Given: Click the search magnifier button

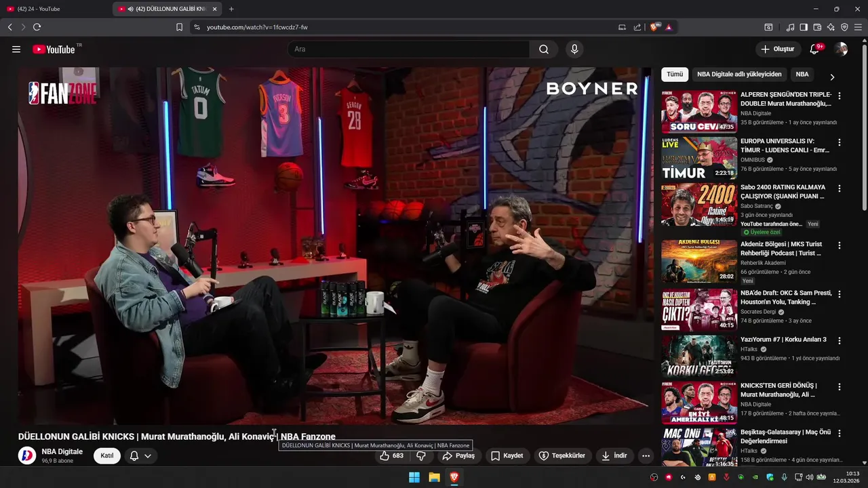Looking at the screenshot, I should 544,49.
